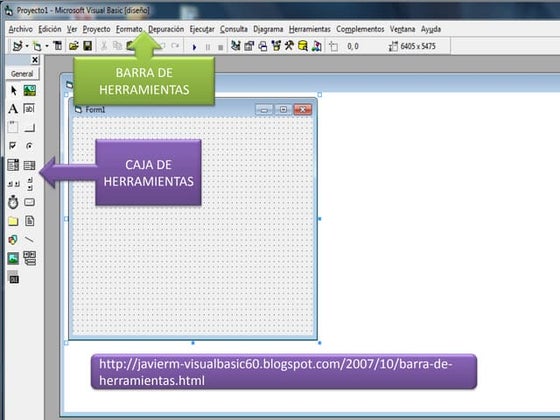Open the Menu Editor from toolbar
The height and width of the screenshot is (420, 560).
pyautogui.click(x=58, y=46)
